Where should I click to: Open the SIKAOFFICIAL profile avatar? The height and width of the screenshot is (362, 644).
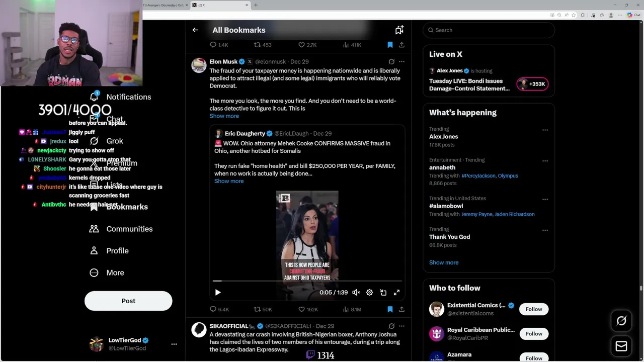pyautogui.click(x=199, y=330)
